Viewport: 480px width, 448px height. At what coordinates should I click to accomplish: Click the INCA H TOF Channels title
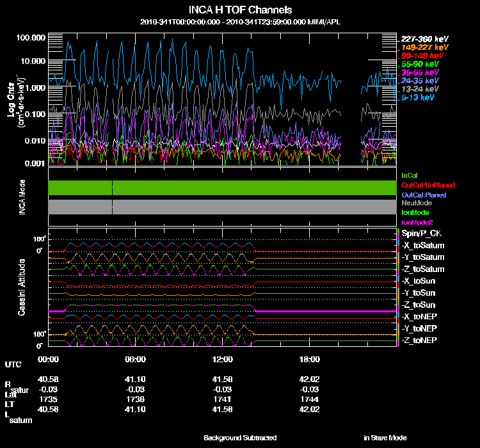[241, 10]
